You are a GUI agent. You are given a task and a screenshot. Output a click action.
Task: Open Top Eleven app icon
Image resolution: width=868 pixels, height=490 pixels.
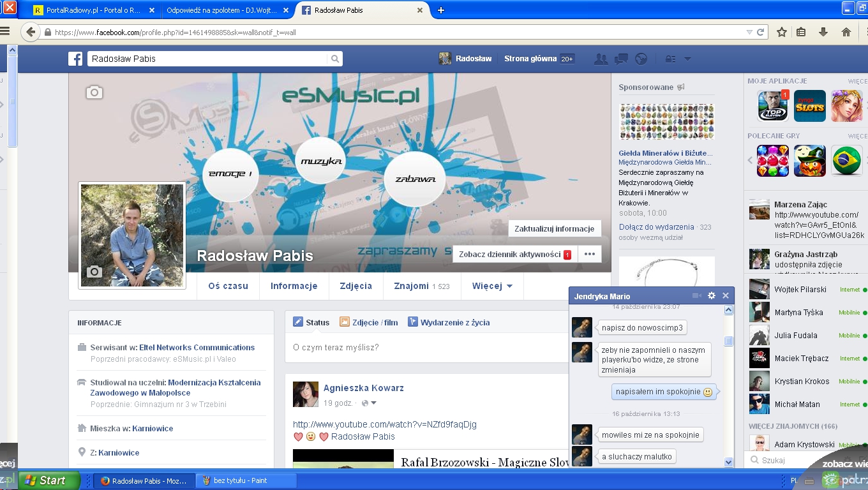[x=772, y=106]
